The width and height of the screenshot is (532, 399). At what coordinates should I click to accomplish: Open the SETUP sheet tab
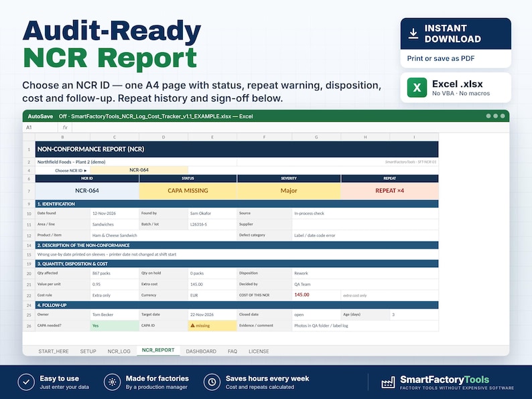click(x=88, y=351)
